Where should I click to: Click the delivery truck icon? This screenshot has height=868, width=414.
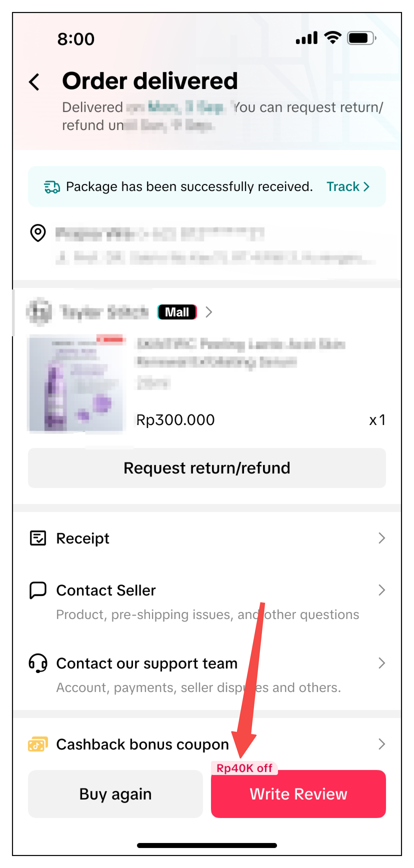pyautogui.click(x=52, y=187)
